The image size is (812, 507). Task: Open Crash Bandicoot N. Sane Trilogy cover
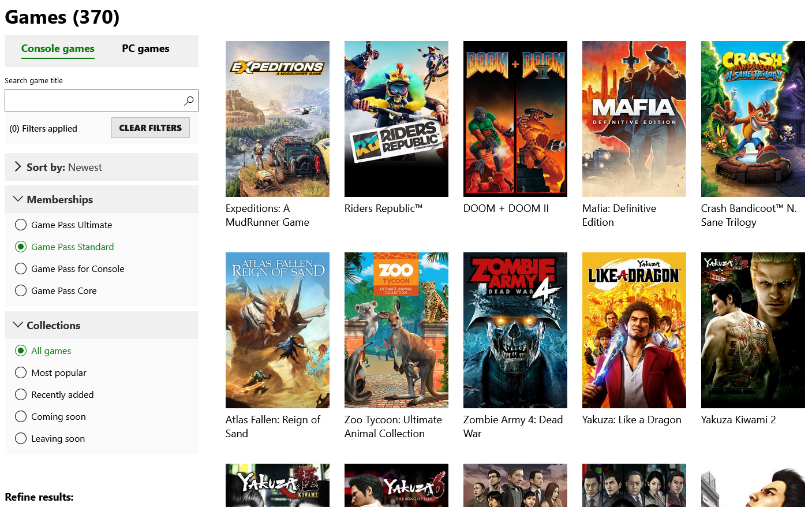coord(753,119)
